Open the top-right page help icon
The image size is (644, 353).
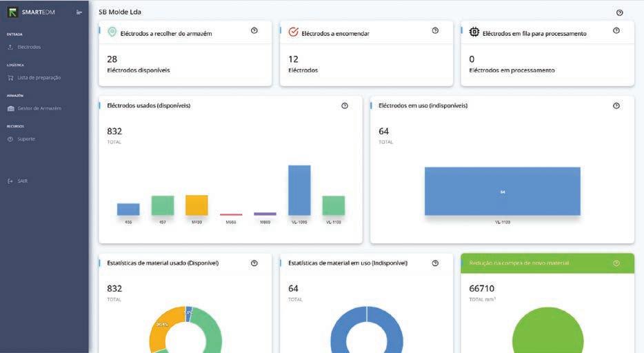pos(619,12)
